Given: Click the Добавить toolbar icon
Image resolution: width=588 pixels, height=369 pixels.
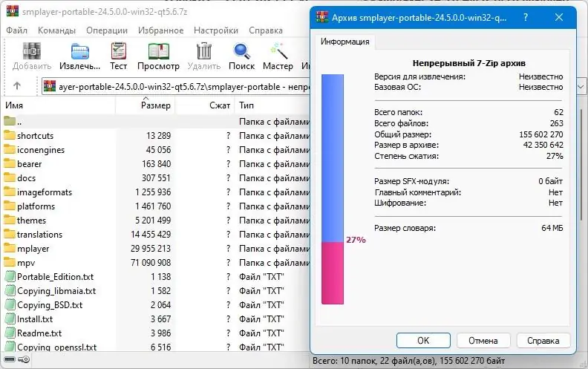Looking at the screenshot, I should coord(32,51).
